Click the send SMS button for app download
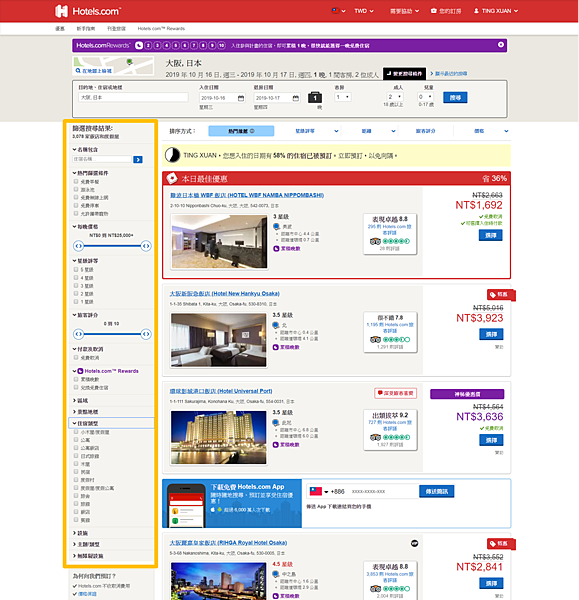 coord(437,491)
